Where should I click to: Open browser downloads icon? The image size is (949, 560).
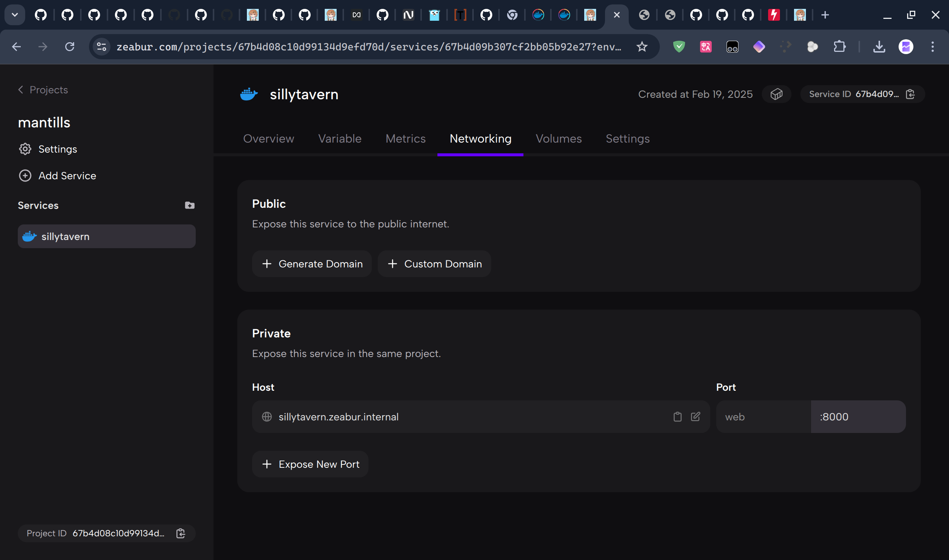pos(879,47)
